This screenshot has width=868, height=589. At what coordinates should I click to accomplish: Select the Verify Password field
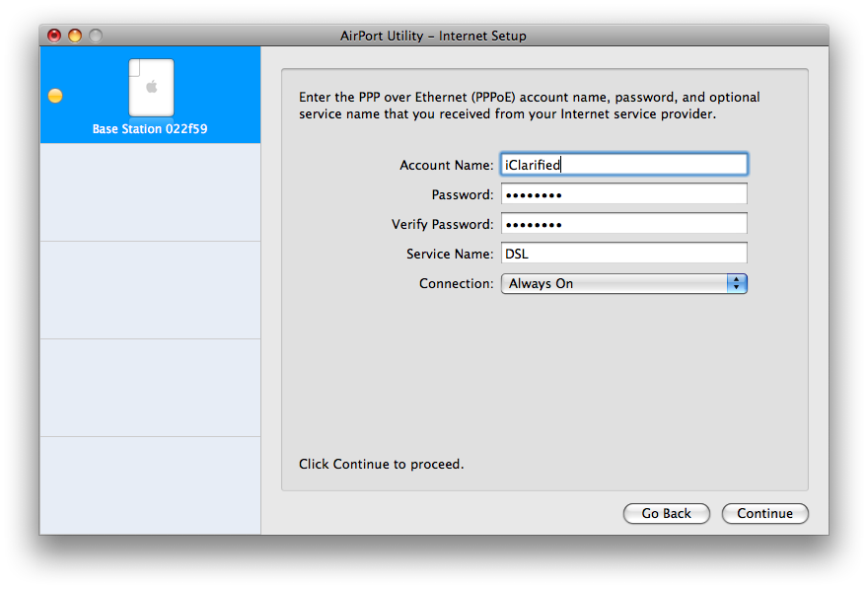[x=623, y=224]
